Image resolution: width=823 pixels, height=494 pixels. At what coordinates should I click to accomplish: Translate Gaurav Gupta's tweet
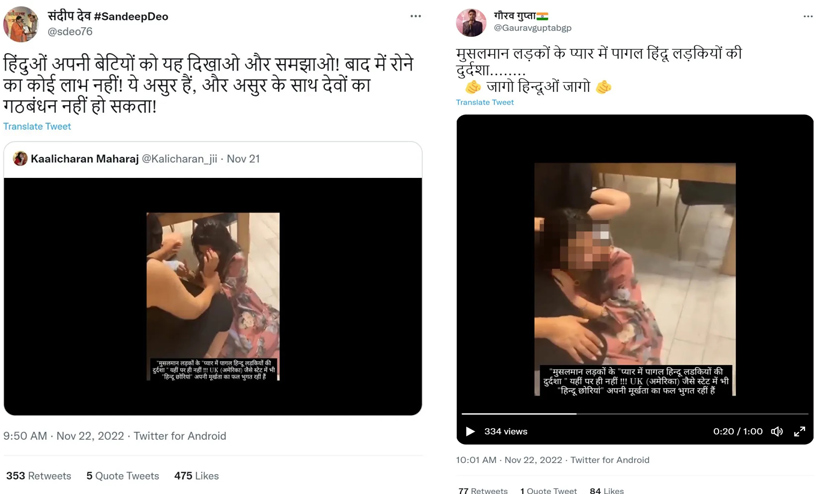pyautogui.click(x=484, y=102)
